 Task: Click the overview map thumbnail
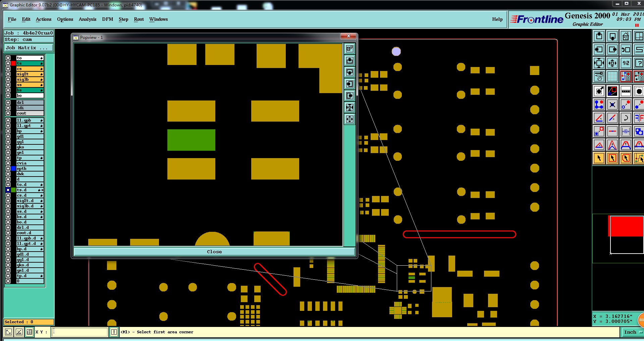point(618,238)
